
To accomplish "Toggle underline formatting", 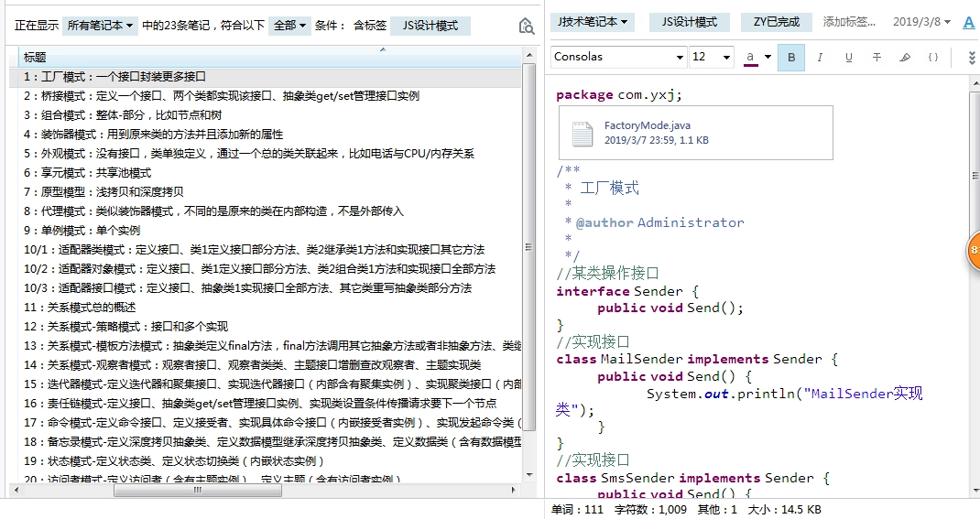I will point(848,58).
